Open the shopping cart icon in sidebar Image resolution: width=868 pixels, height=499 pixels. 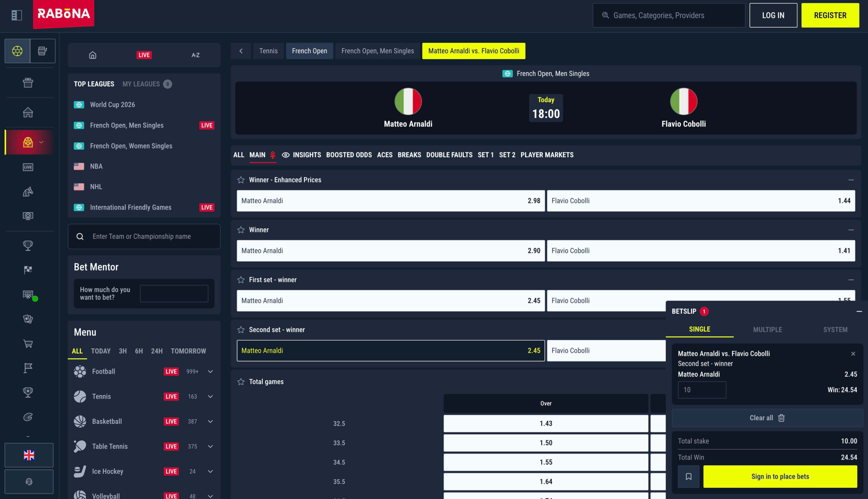coord(28,344)
